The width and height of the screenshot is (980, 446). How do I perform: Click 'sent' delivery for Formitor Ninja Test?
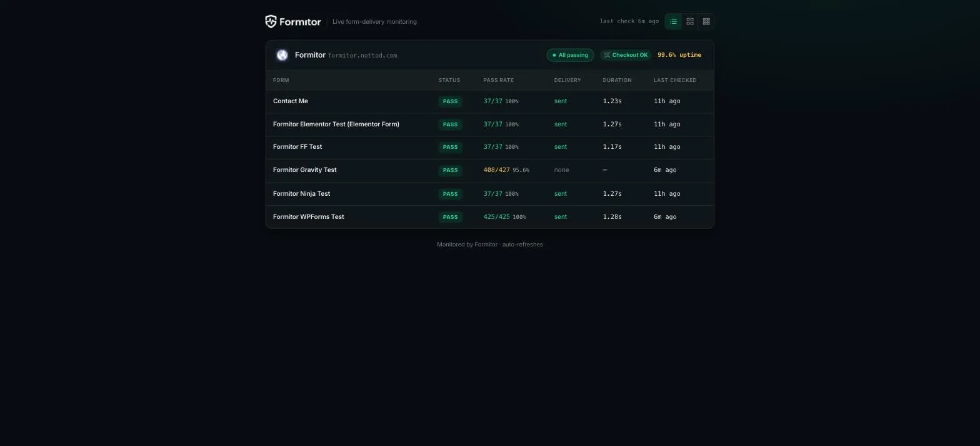point(560,194)
